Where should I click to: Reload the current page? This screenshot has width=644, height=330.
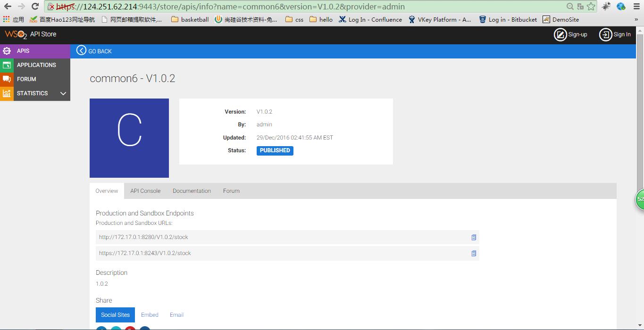tap(35, 7)
